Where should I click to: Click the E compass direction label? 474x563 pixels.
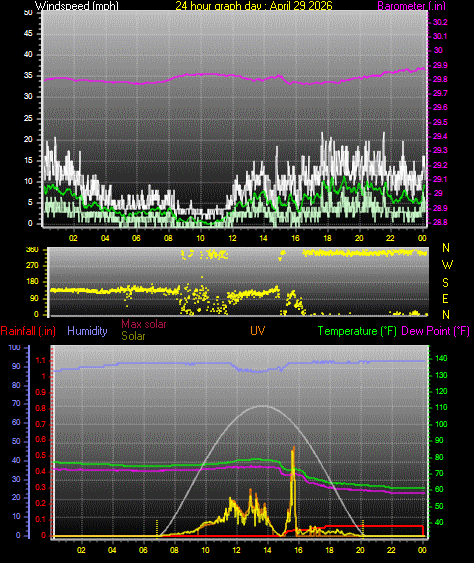(x=445, y=298)
